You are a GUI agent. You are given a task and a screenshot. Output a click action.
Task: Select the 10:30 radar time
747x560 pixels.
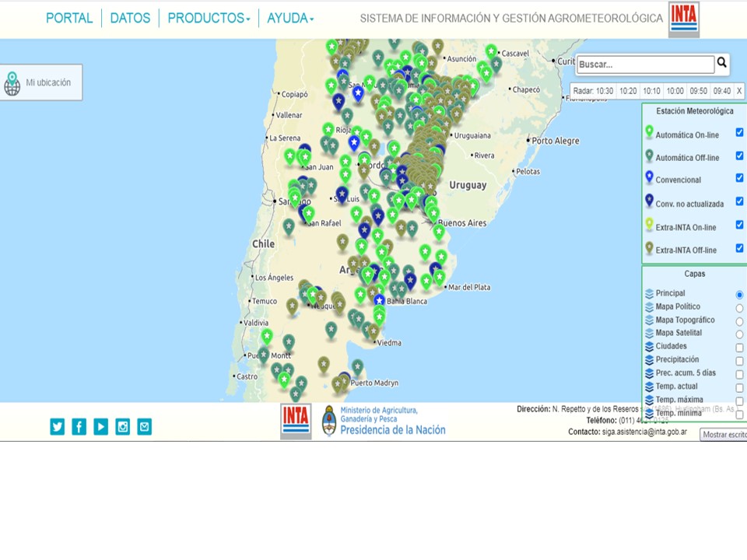[605, 91]
